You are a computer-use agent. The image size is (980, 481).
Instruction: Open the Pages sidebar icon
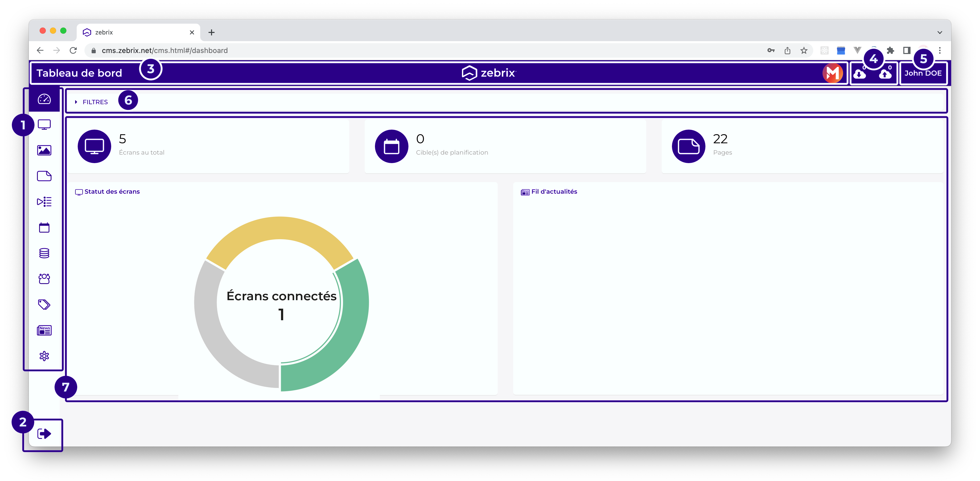coord(44,176)
